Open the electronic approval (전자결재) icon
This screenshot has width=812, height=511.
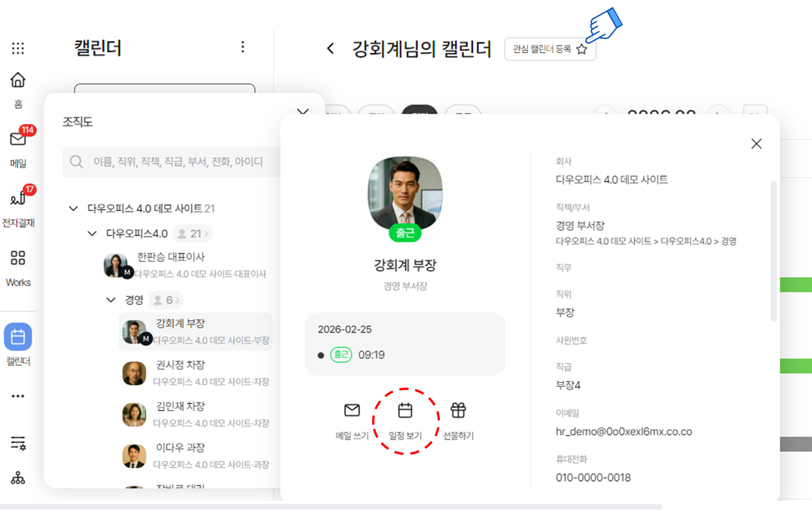[x=18, y=198]
